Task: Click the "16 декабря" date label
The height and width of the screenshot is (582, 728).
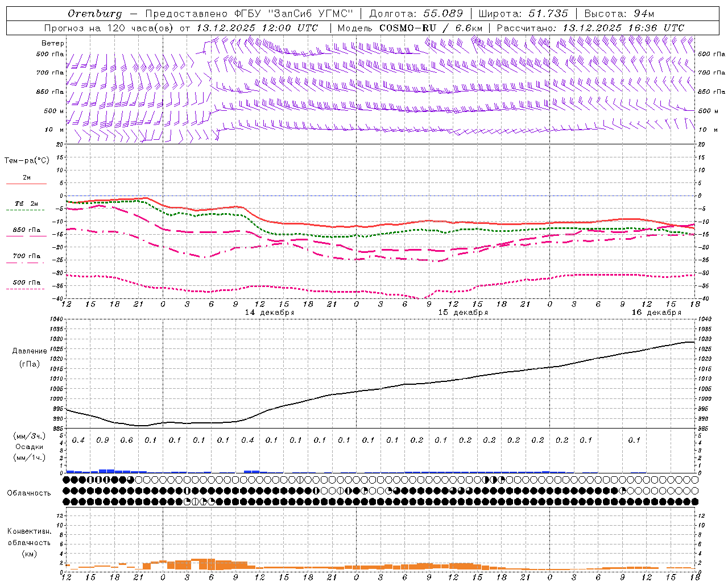Action: pyautogui.click(x=656, y=313)
